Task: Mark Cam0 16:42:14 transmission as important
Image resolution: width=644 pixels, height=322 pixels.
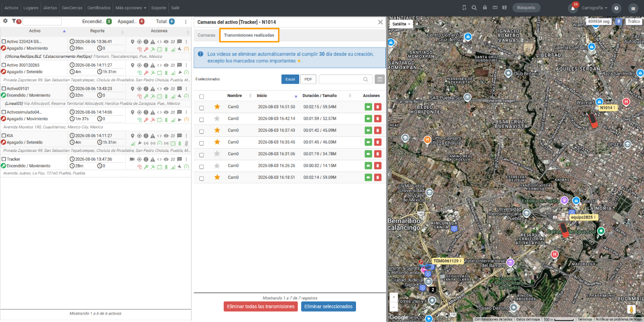Action: (217, 119)
